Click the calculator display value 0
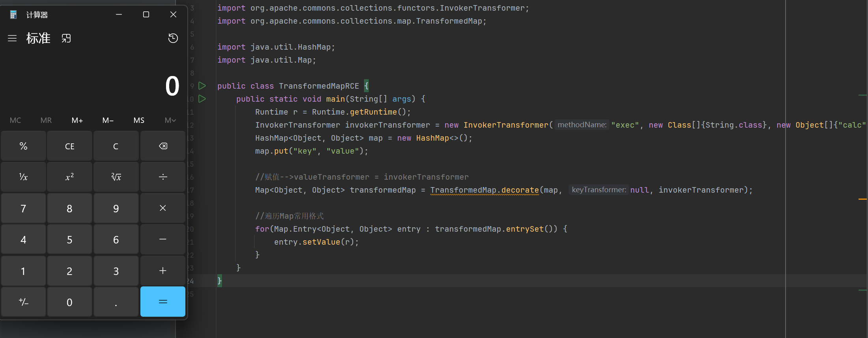The height and width of the screenshot is (338, 868). click(172, 86)
